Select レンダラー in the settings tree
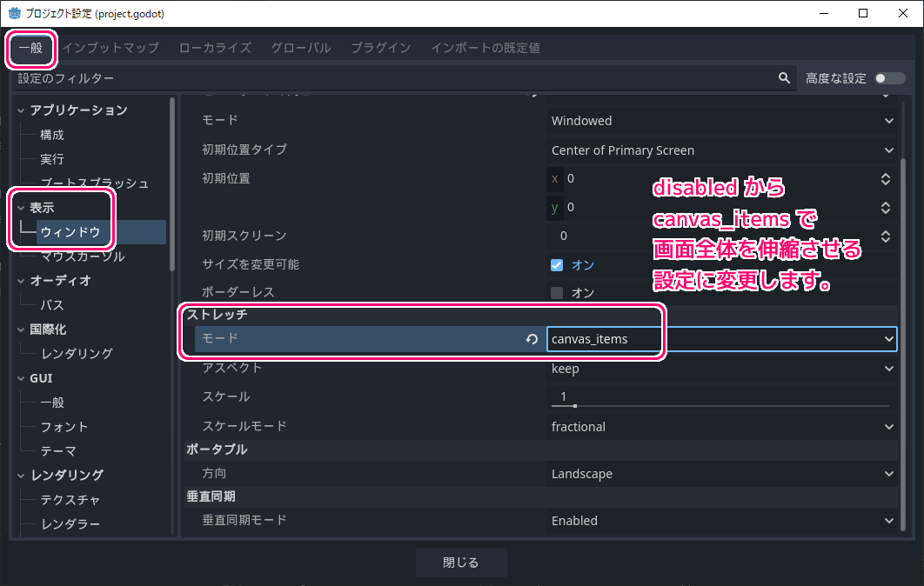The width and height of the screenshot is (924, 586). click(70, 523)
